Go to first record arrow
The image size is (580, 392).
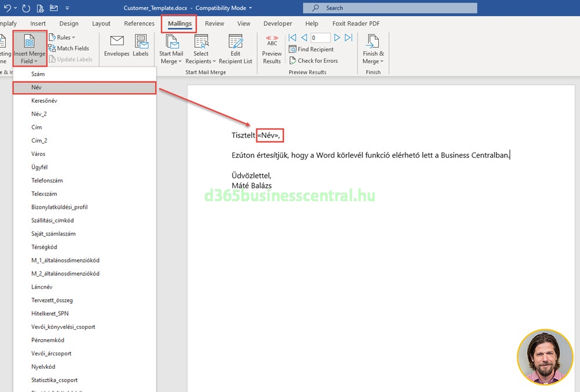292,38
